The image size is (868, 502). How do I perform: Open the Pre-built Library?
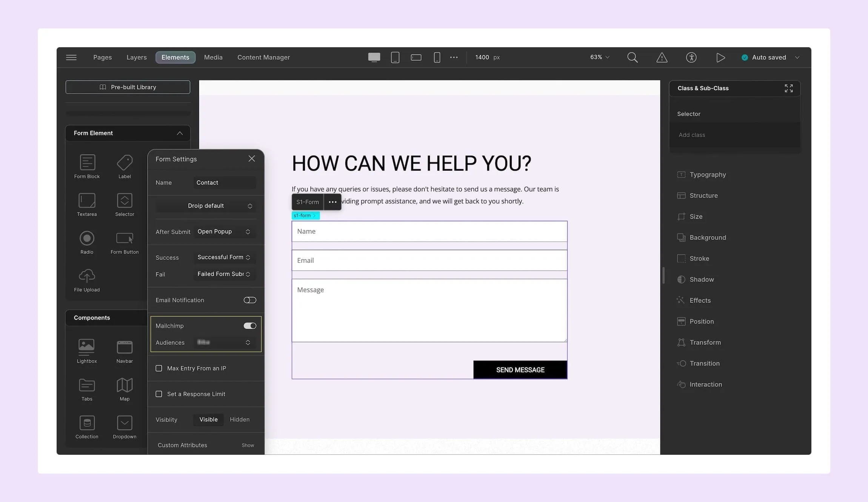(x=128, y=87)
